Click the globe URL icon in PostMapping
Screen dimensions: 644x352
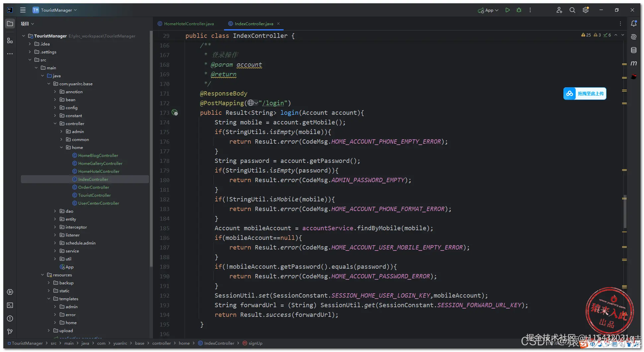(x=251, y=103)
